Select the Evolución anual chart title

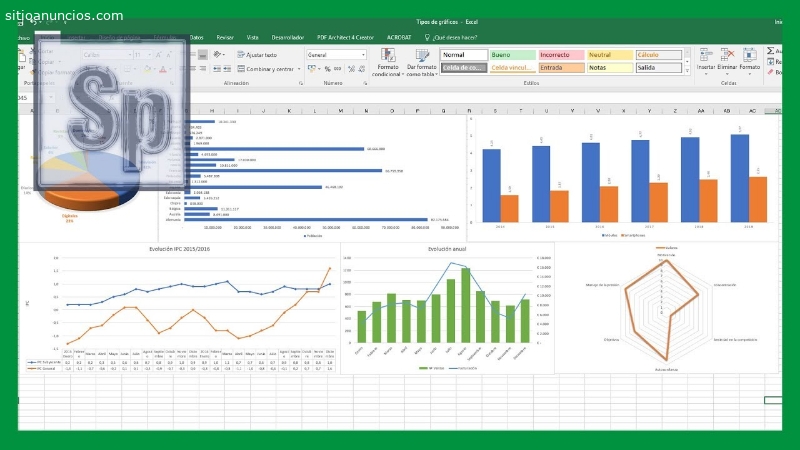pyautogui.click(x=447, y=249)
